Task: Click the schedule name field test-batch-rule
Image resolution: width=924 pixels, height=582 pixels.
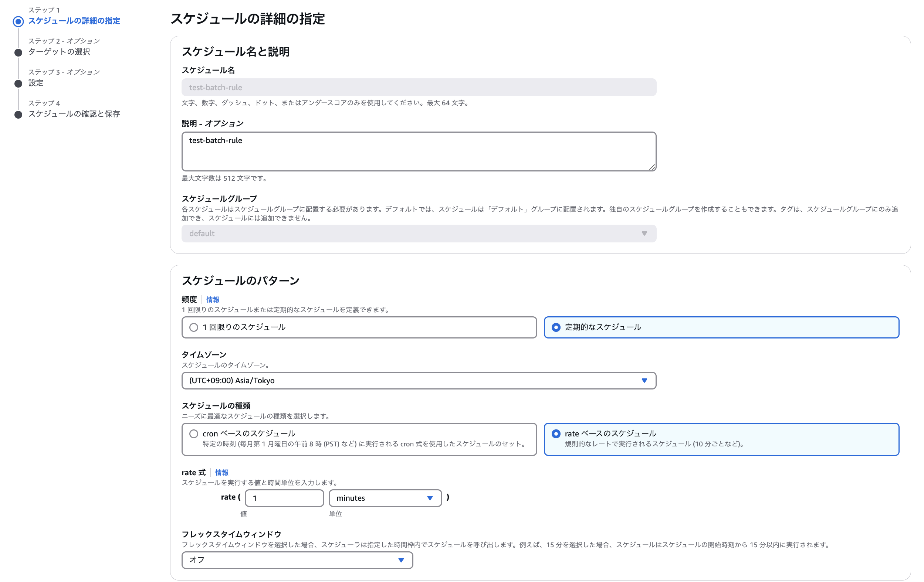Action: [418, 88]
